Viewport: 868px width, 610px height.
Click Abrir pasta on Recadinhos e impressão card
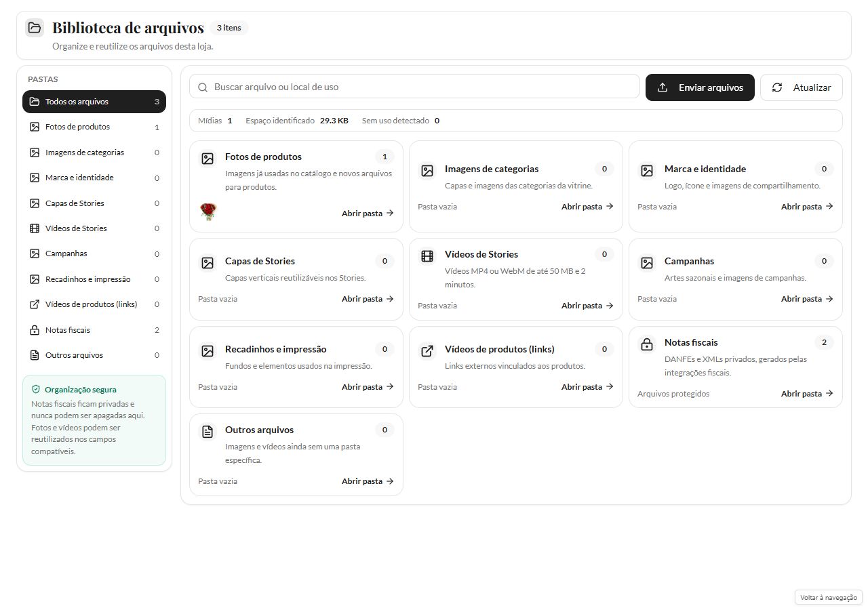[x=368, y=387]
